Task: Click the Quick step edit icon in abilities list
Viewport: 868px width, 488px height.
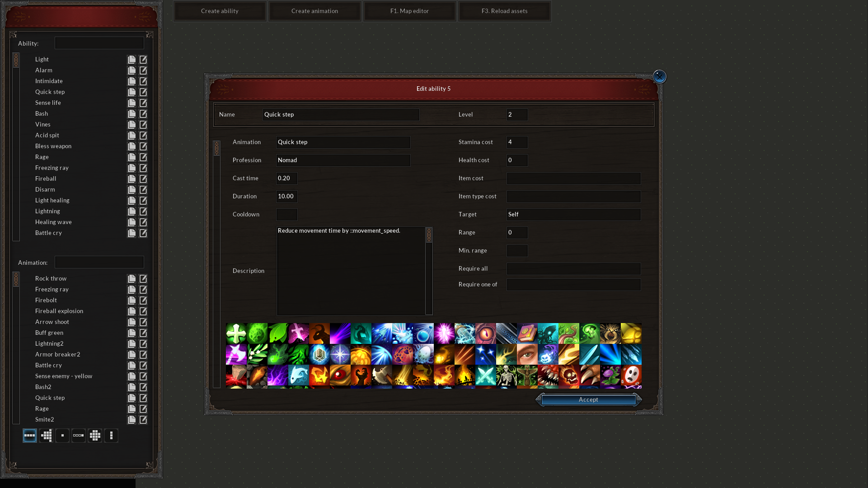Action: click(143, 92)
